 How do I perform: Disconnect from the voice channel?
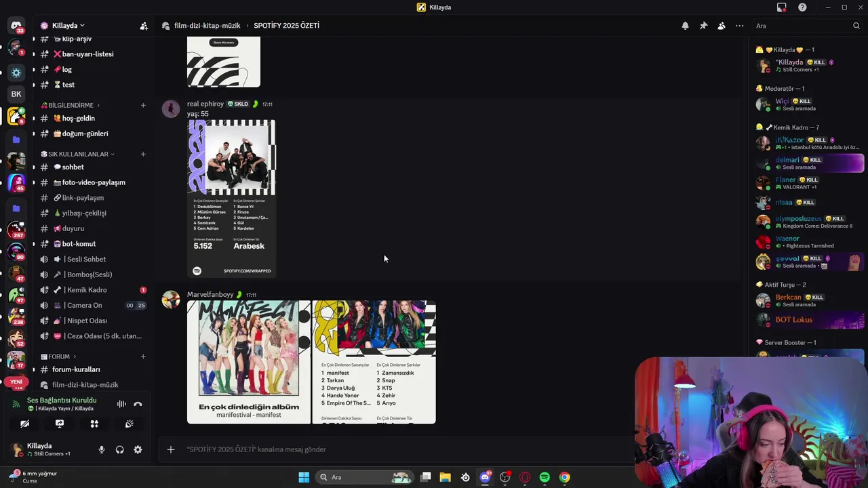(x=138, y=404)
